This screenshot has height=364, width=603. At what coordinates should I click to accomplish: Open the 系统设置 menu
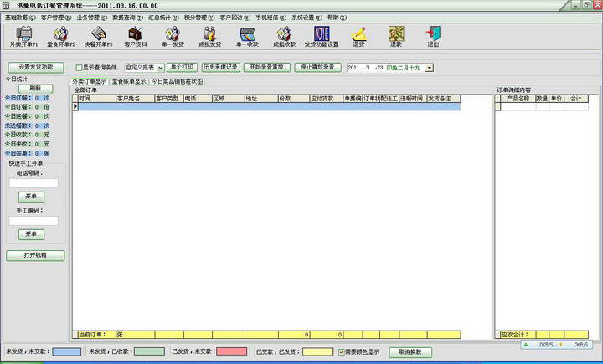[x=307, y=18]
